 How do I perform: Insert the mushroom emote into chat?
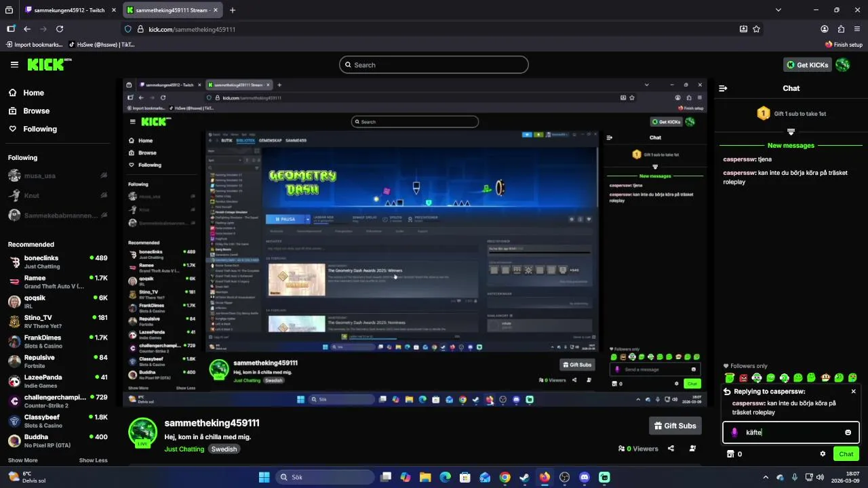click(x=825, y=378)
